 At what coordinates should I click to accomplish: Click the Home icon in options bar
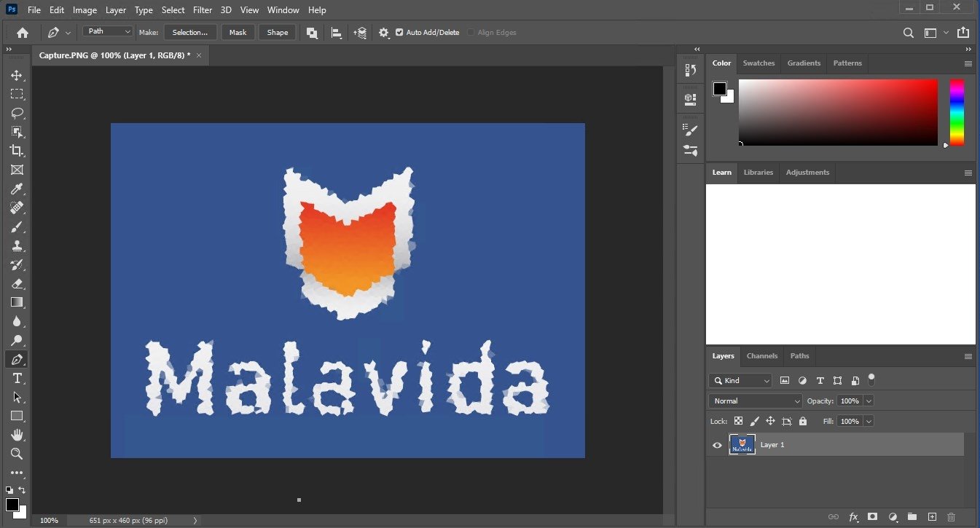pyautogui.click(x=23, y=32)
